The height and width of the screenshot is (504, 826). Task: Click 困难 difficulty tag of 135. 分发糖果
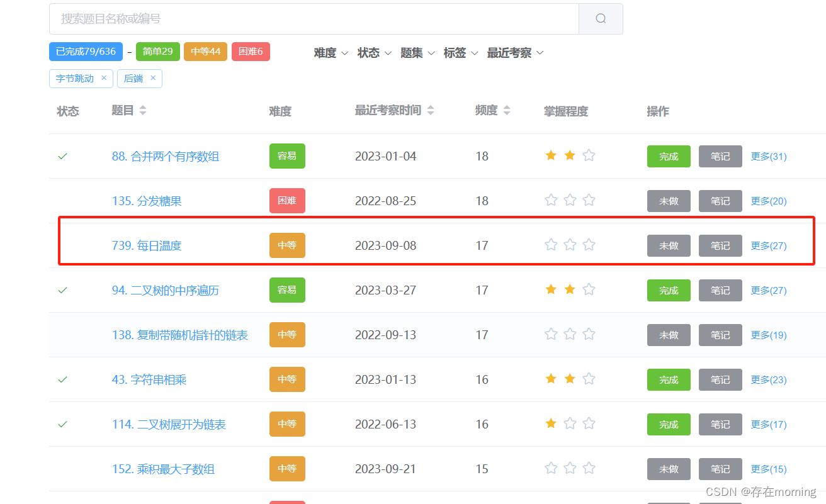(x=287, y=201)
